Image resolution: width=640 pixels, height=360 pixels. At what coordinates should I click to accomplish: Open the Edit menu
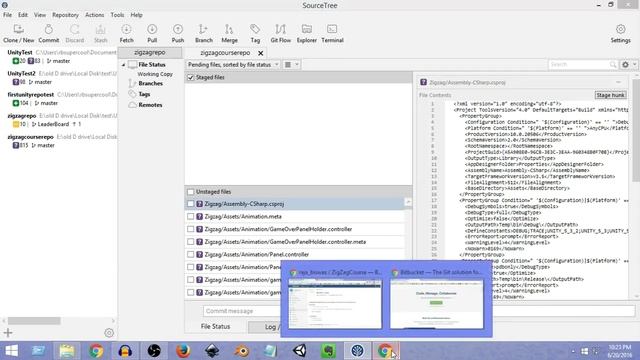point(23,15)
